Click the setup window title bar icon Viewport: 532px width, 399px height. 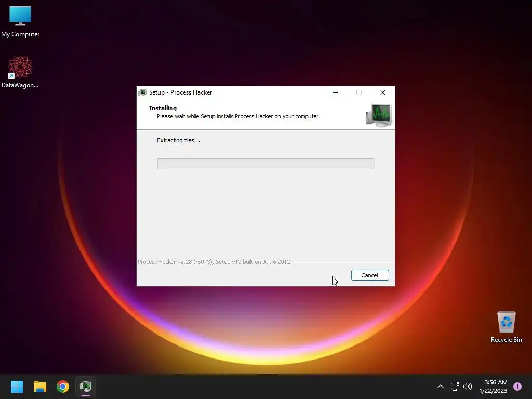(x=142, y=92)
